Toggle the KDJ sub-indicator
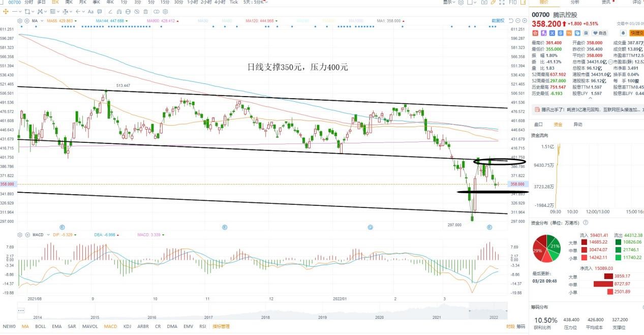This screenshot has width=644, height=335. [127, 326]
